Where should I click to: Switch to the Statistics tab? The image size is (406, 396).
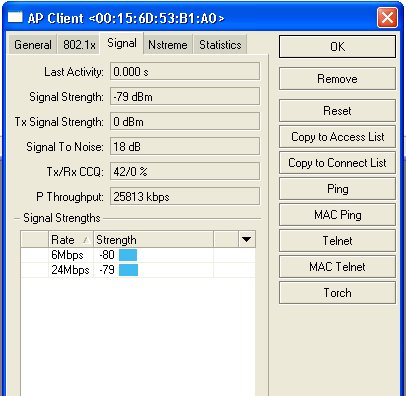click(x=220, y=44)
